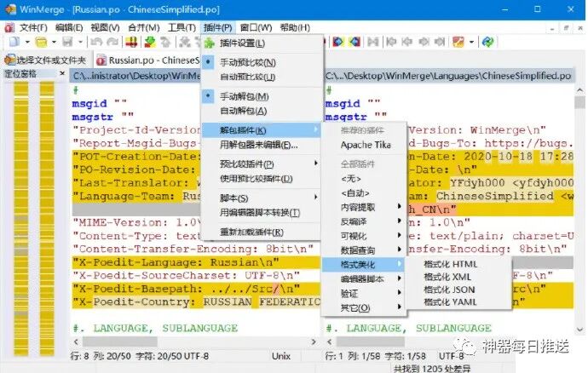Click the Copy to left blue arrow icon
This screenshot has height=373, width=588.
(x=355, y=42)
